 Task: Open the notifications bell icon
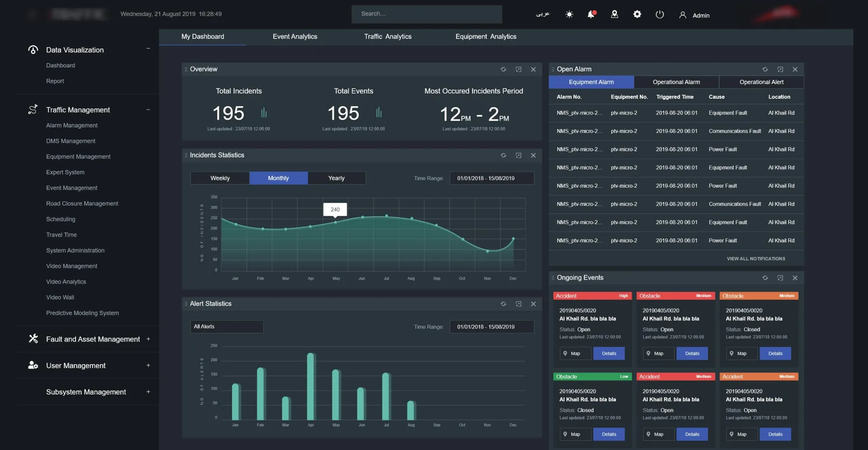click(x=591, y=14)
